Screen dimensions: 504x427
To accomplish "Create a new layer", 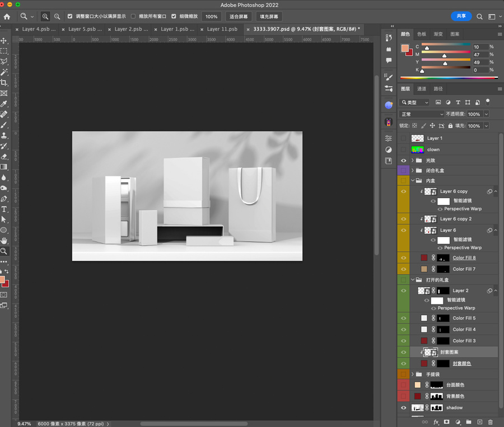I will 479,422.
